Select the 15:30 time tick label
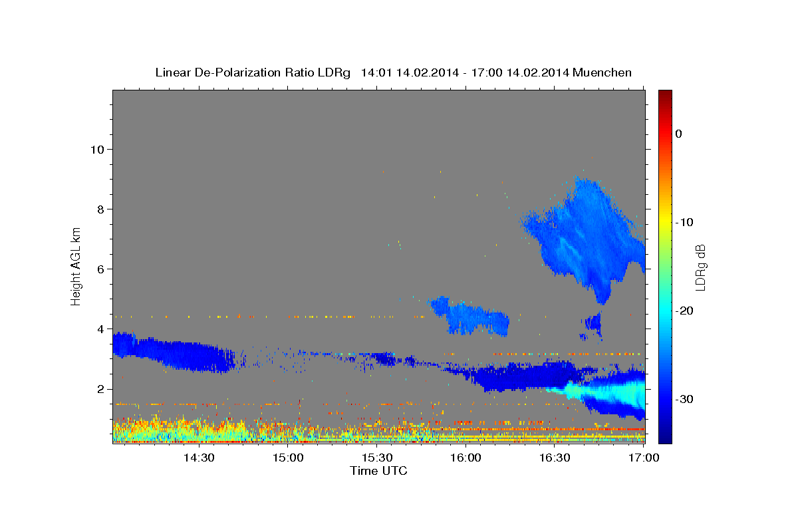This screenshot has width=798, height=532. pyautogui.click(x=376, y=458)
